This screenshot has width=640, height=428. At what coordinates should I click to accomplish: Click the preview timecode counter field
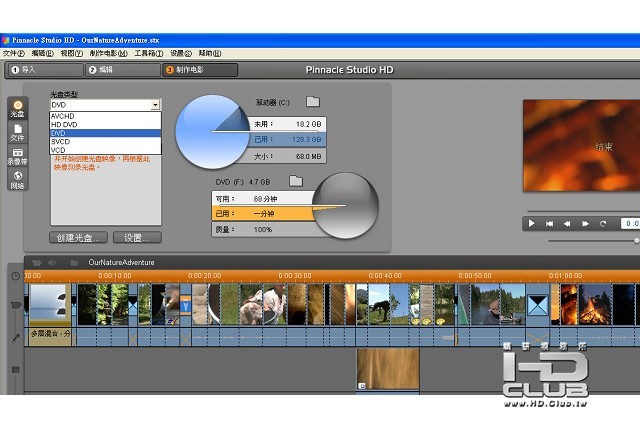[x=631, y=224]
